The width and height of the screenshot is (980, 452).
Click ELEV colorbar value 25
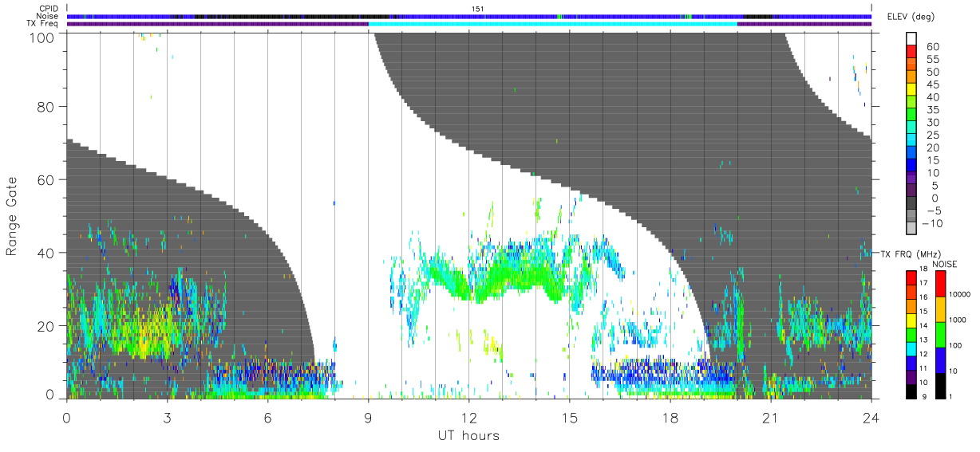(x=932, y=136)
